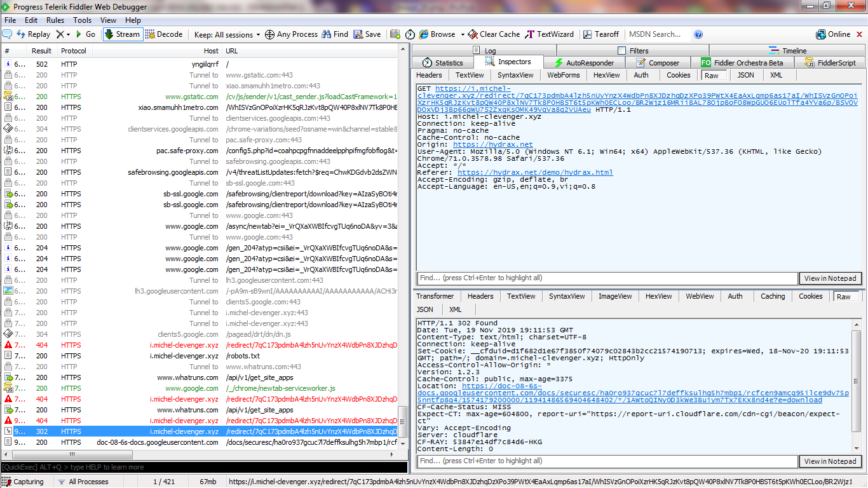Switch to the Filters tab

(x=632, y=50)
